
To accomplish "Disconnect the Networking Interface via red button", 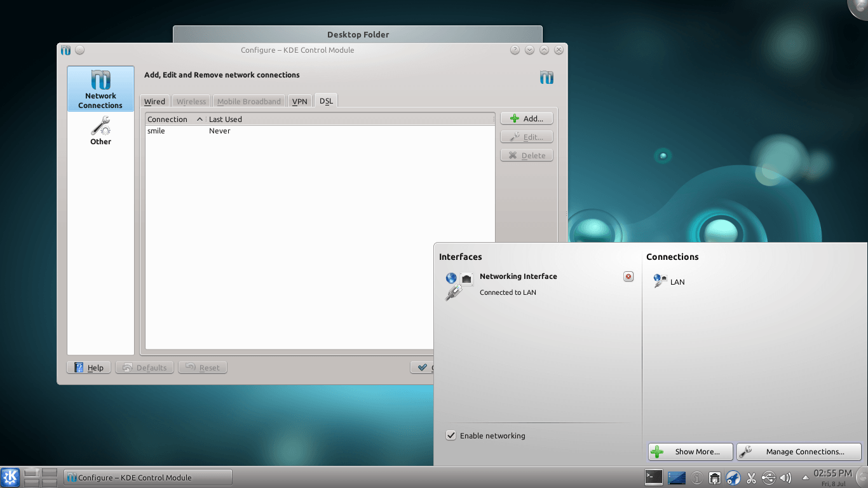I will [x=628, y=276].
